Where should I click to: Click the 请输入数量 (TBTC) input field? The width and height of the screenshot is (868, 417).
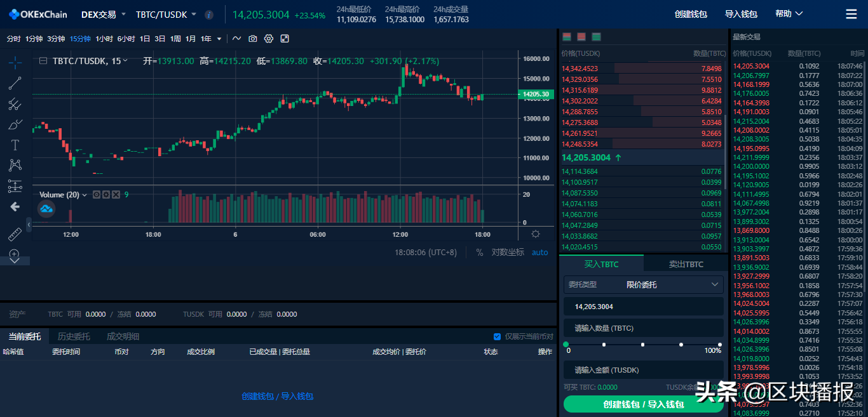click(x=643, y=328)
